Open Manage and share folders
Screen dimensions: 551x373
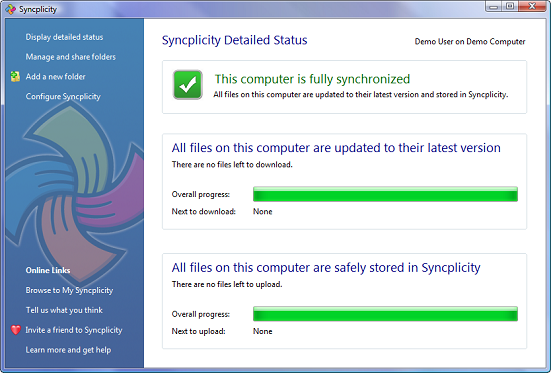pyautogui.click(x=71, y=57)
